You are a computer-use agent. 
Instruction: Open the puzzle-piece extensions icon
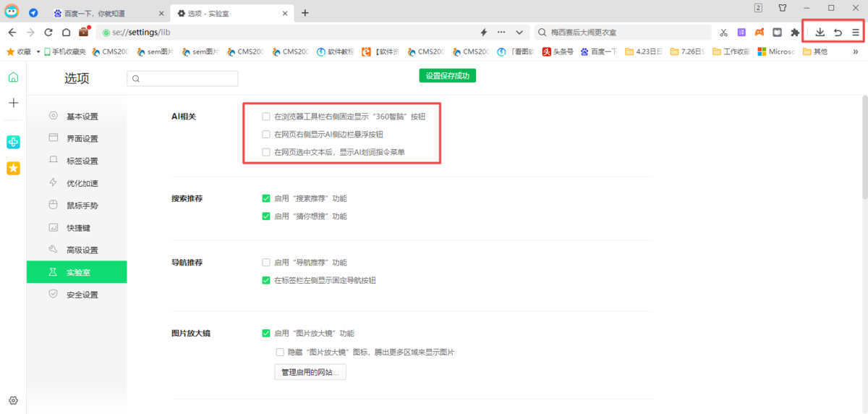click(x=796, y=33)
